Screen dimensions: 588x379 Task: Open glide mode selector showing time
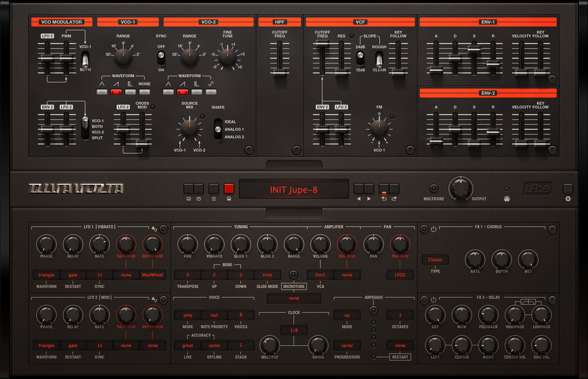[267, 275]
